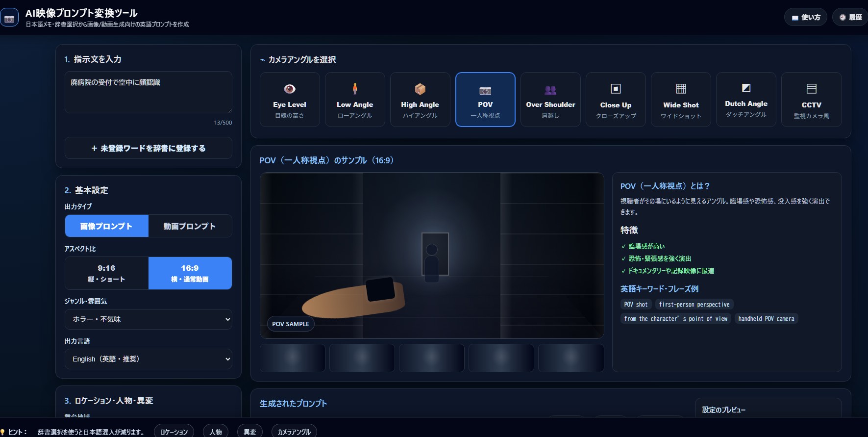Click the 恐怖・緊張感を強く演出 feature line

pos(656,258)
